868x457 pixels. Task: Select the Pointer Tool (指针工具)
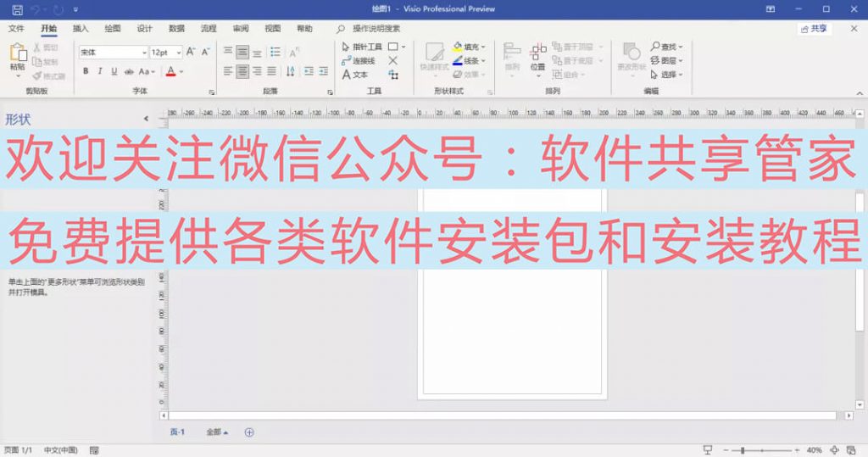pyautogui.click(x=362, y=47)
